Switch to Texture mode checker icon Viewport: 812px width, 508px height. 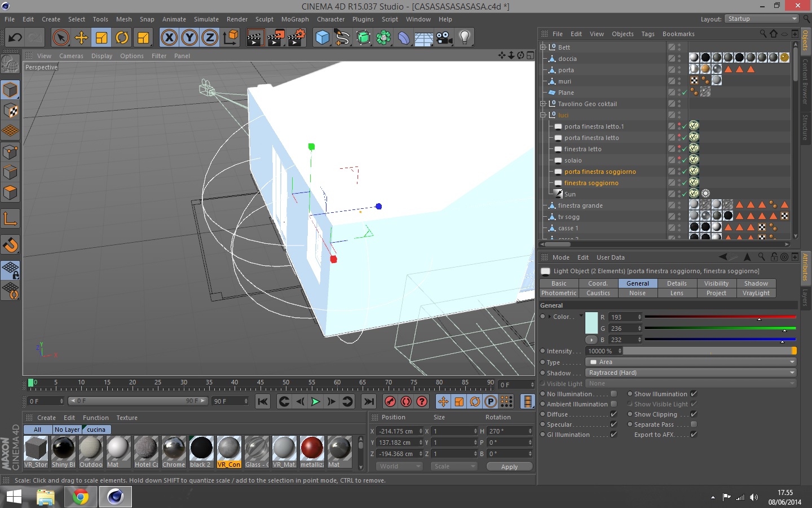coord(11,111)
